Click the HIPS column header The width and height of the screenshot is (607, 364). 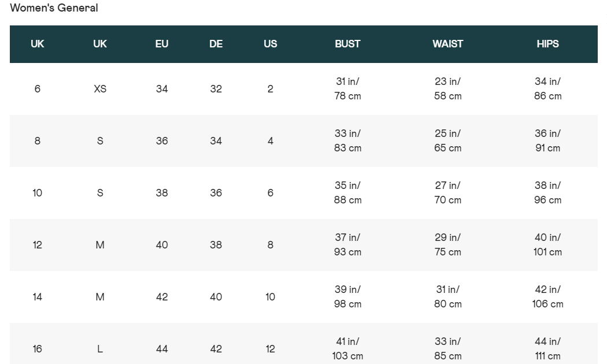[547, 44]
